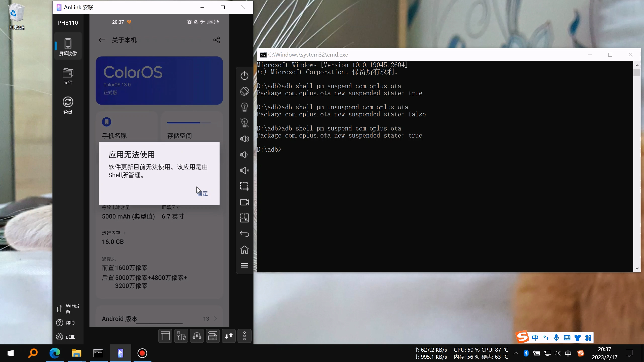This screenshot has width=644, height=362.
Task: Click the window layout icon in bottom toolbar
Action: [165, 336]
